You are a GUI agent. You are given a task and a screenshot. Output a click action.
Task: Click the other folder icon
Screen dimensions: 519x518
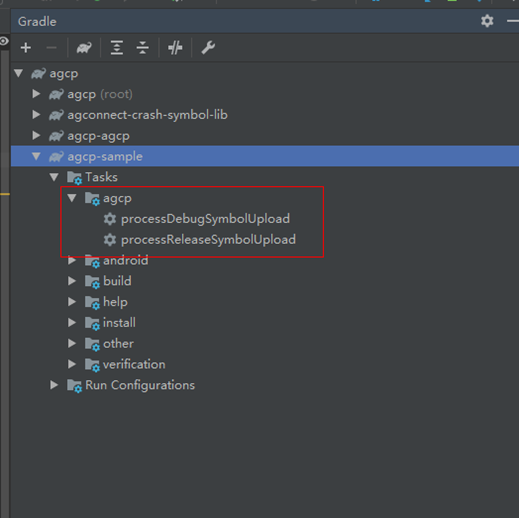click(x=92, y=344)
